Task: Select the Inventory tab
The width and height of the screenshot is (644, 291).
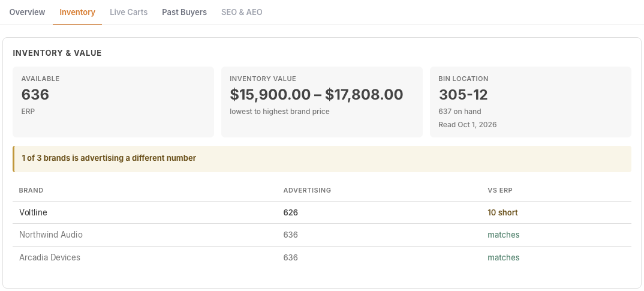Action: [x=77, y=13]
